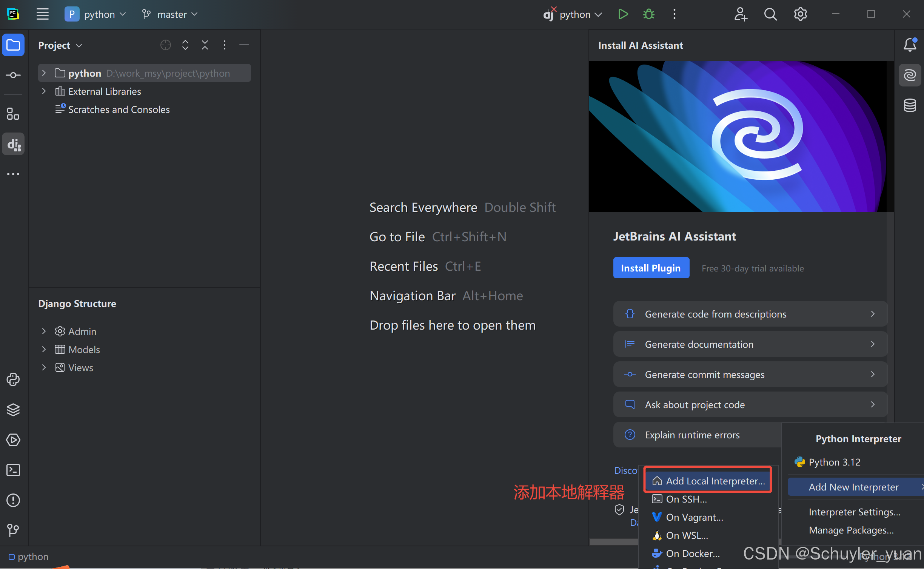
Task: Open Generate code from descriptions
Action: pyautogui.click(x=750, y=314)
